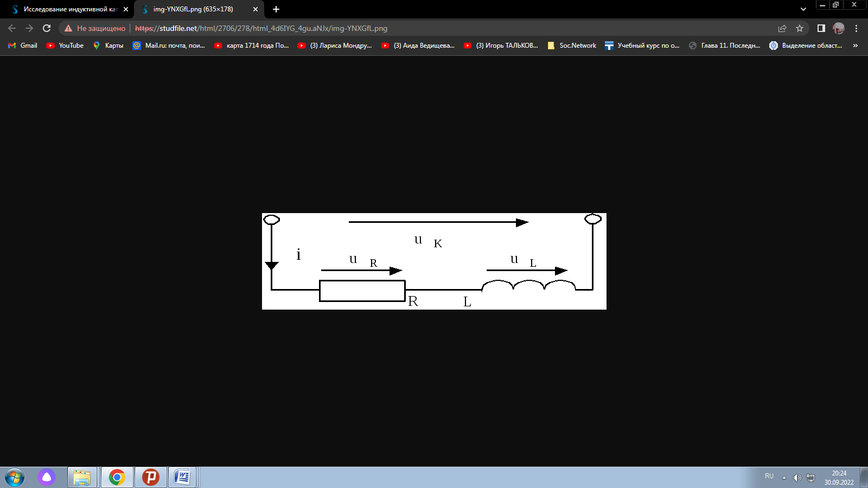Open the volume control tray icon
This screenshot has height=488, width=868.
pos(797,478)
